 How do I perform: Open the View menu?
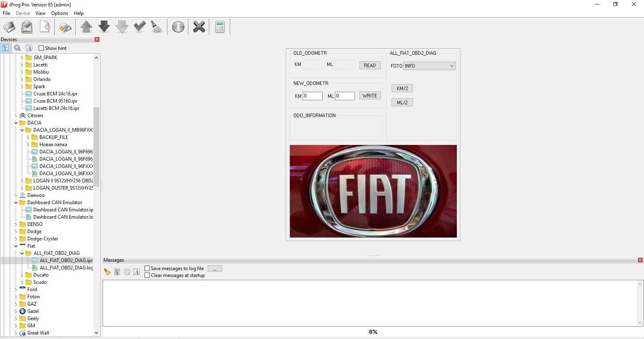point(40,13)
